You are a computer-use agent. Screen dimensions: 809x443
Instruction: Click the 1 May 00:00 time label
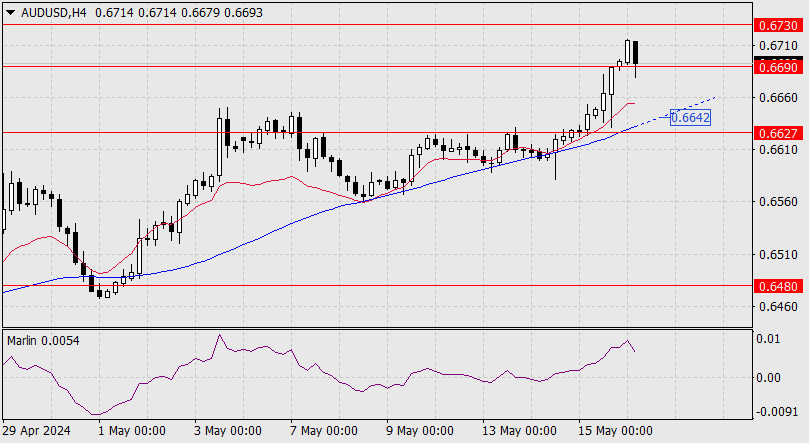coord(132,431)
